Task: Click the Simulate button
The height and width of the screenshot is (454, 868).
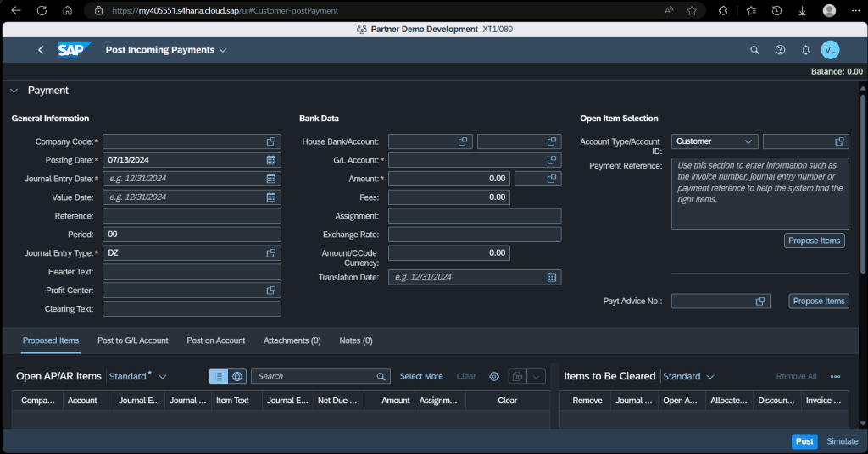Action: click(843, 441)
